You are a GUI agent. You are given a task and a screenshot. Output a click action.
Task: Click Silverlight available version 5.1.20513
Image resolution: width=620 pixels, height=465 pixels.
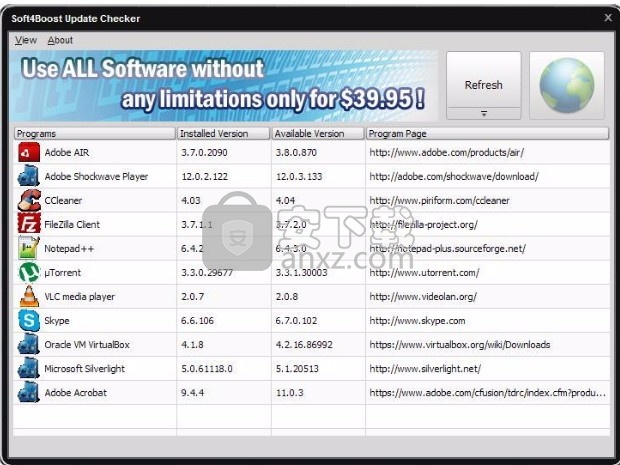coord(297,369)
